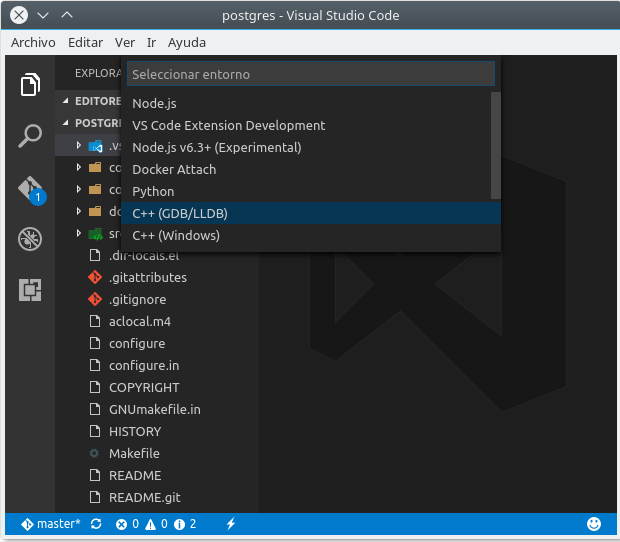The height and width of the screenshot is (542, 620).
Task: Open Source Control view with badge
Action: point(30,189)
